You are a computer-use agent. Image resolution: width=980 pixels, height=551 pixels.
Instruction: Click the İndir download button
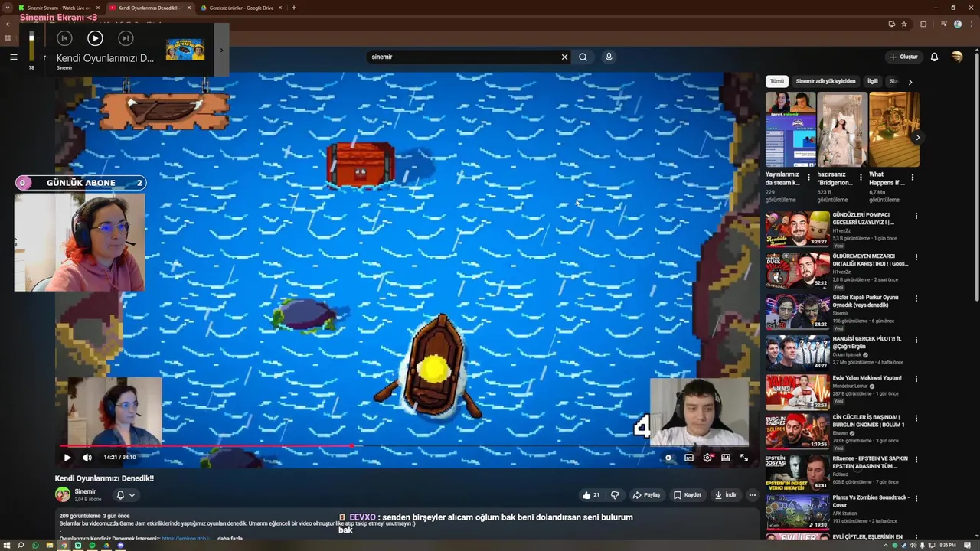pyautogui.click(x=725, y=495)
